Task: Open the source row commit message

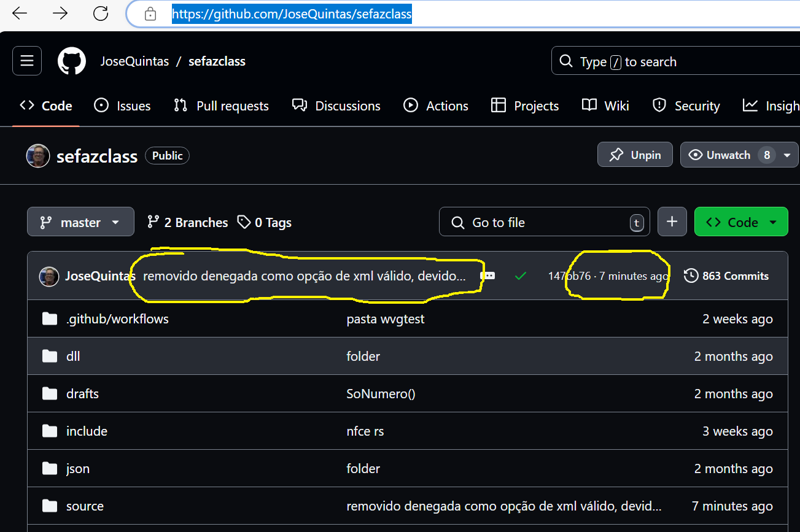Action: pos(504,506)
